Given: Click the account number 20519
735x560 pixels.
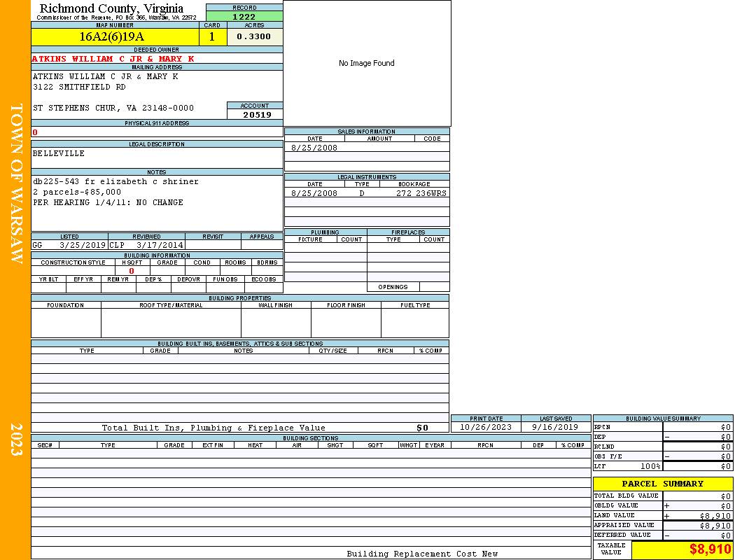Looking at the screenshot, I should [x=257, y=114].
